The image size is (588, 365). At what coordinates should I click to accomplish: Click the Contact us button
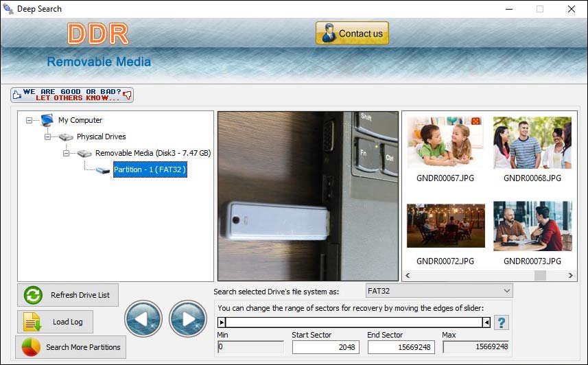click(352, 33)
